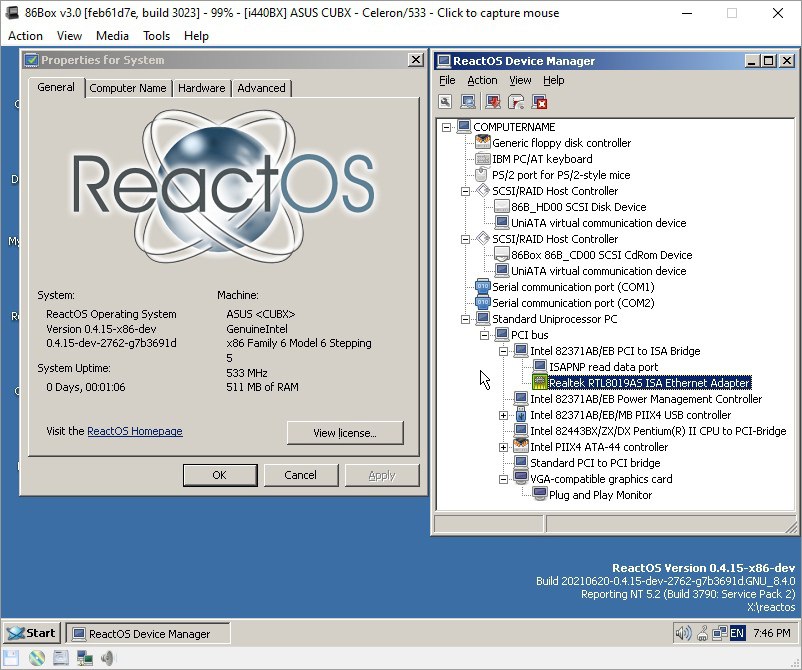This screenshot has height=670, width=802.
Task: Click the Plug and Play Monitor icon
Action: (540, 494)
